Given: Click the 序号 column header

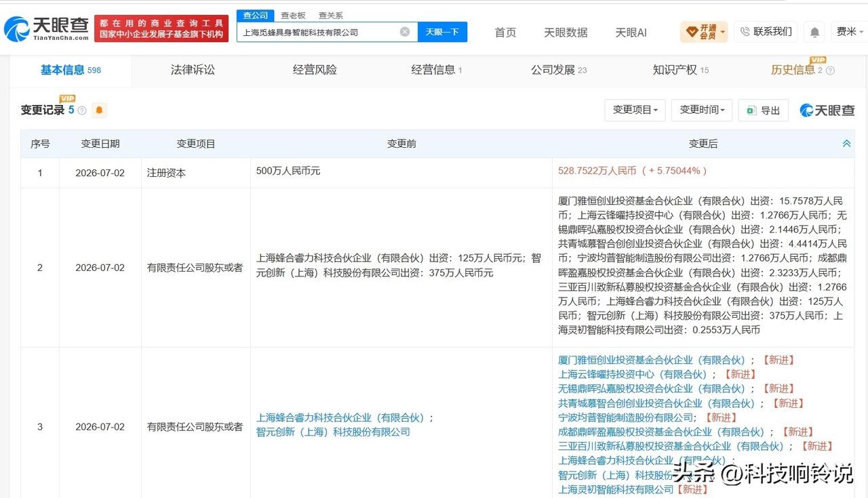Looking at the screenshot, I should click(x=40, y=144).
